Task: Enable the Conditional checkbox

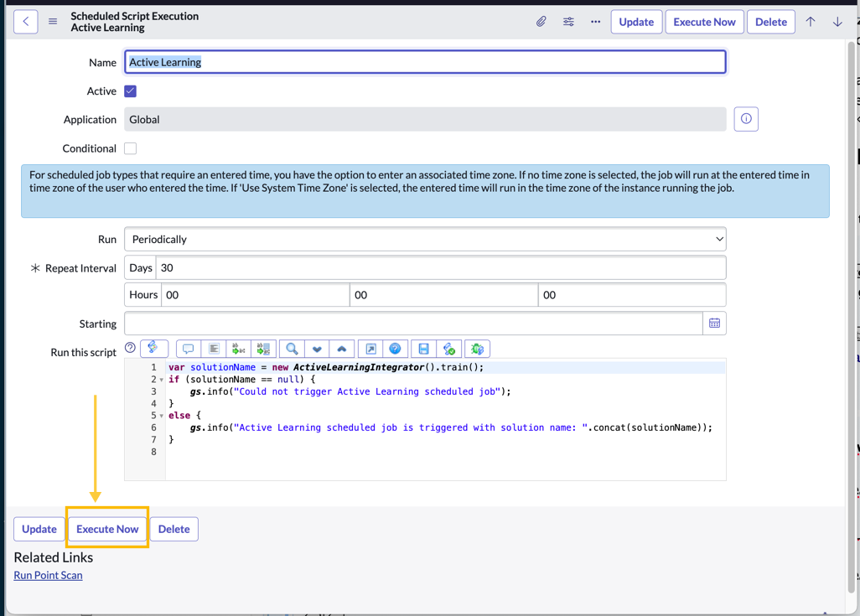Action: click(131, 148)
